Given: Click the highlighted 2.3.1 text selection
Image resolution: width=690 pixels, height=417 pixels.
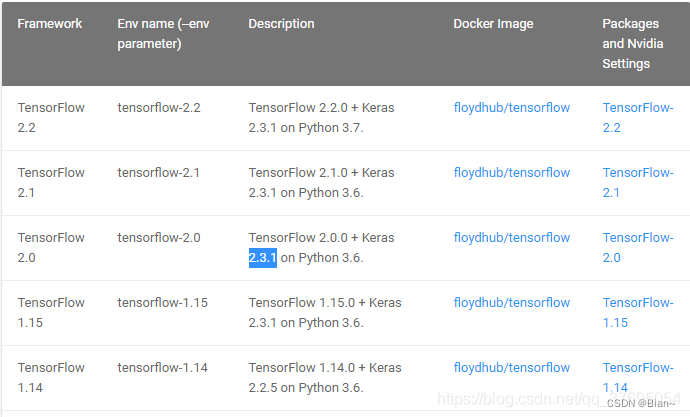Looking at the screenshot, I should tap(263, 258).
